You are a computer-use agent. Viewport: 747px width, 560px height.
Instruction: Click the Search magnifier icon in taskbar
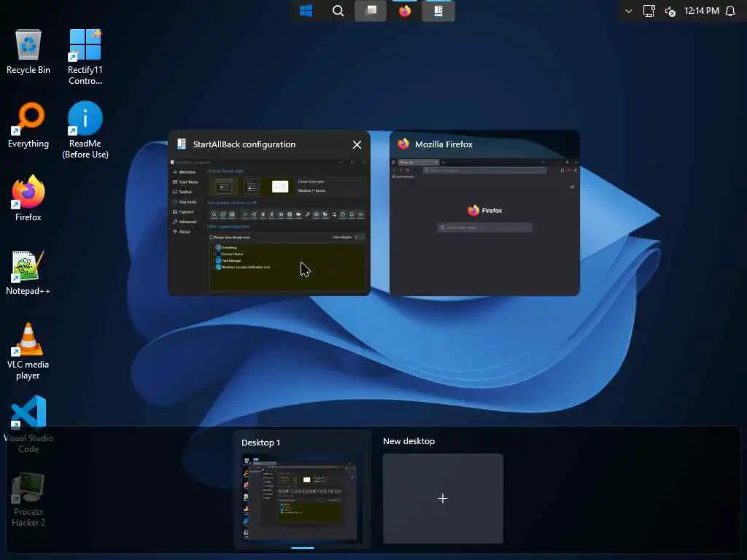coord(338,10)
